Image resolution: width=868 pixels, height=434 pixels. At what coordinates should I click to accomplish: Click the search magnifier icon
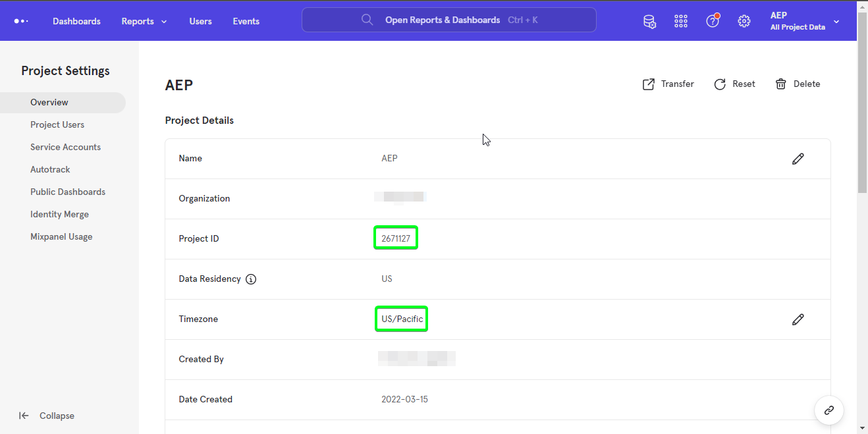click(x=367, y=20)
